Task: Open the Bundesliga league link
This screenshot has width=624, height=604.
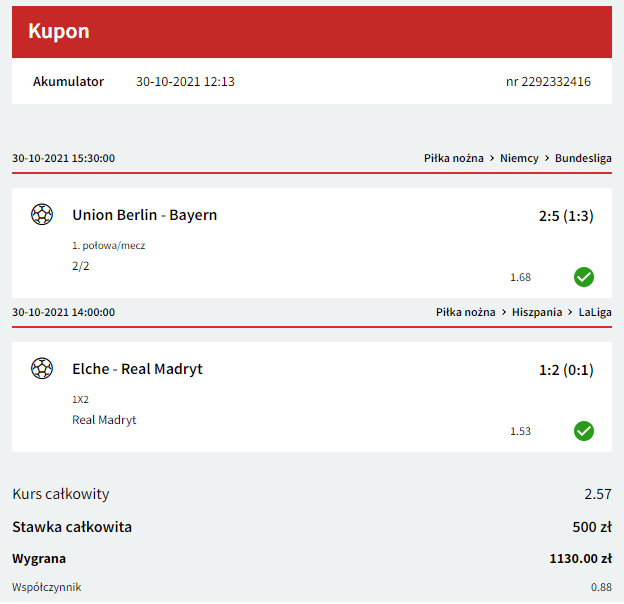Action: [x=583, y=158]
